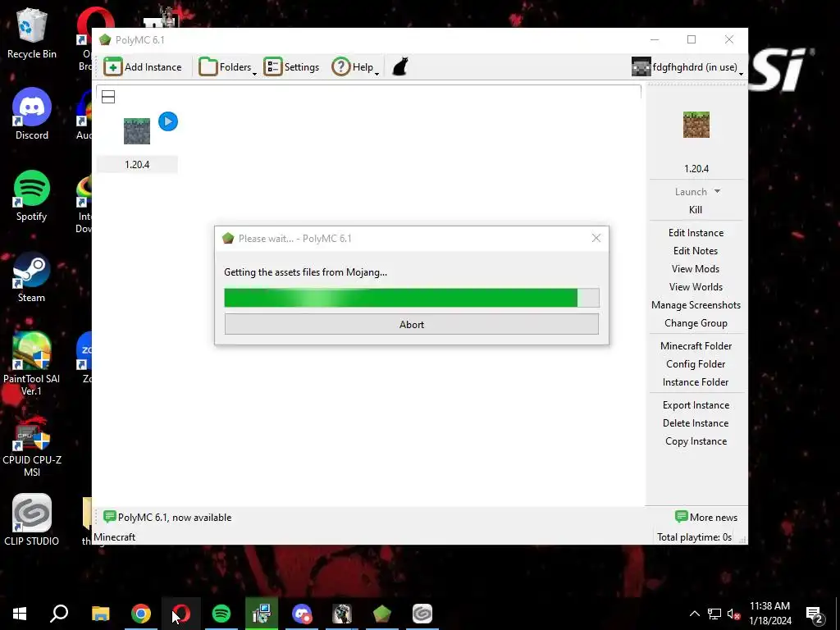Click Copy Instance
This screenshot has height=630, width=840.
click(696, 441)
